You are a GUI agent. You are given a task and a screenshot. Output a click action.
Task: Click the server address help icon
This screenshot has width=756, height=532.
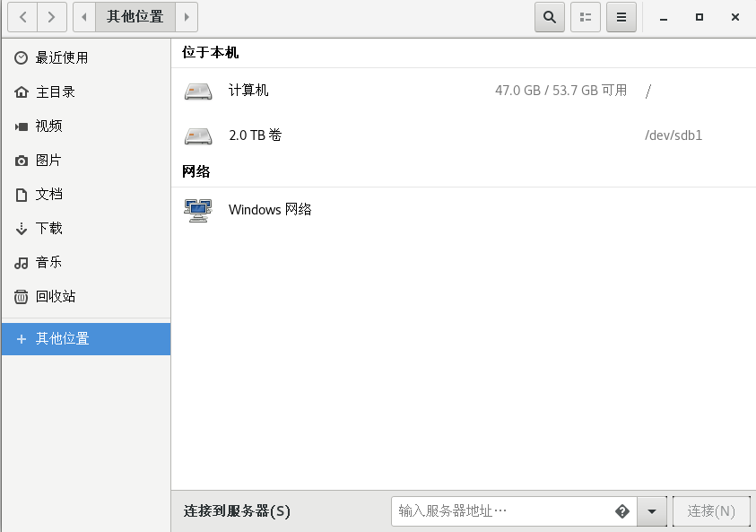tap(622, 510)
